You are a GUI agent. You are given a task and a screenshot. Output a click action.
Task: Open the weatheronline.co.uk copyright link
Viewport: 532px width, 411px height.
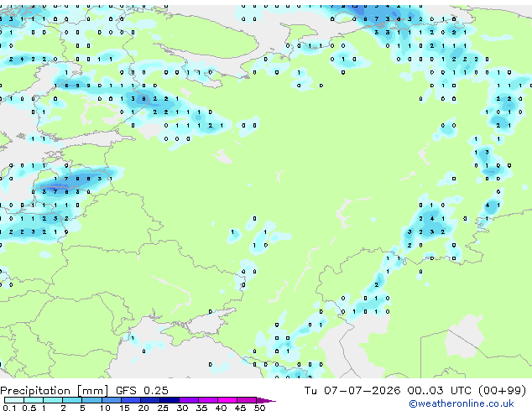point(462,403)
